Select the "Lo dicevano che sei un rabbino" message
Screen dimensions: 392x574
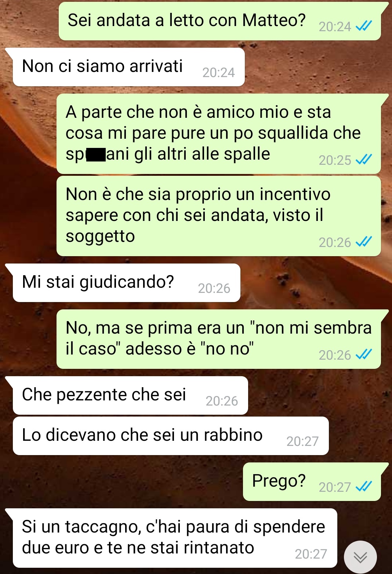(171, 436)
